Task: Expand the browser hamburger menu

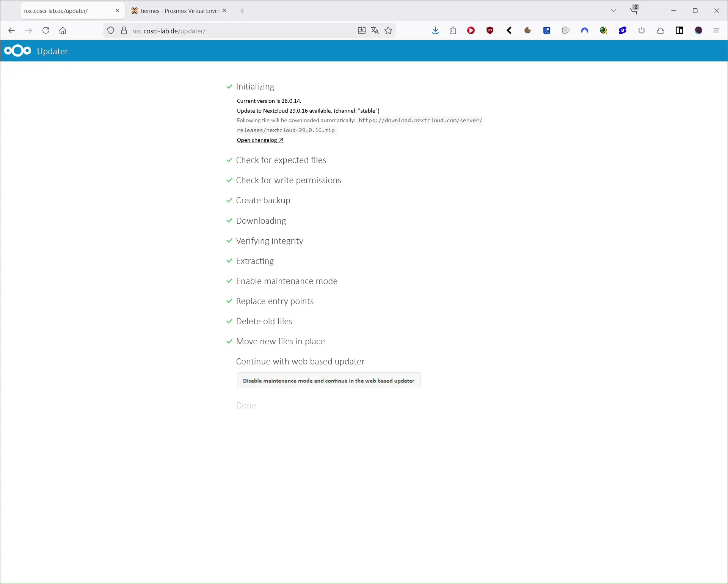Action: point(716,30)
